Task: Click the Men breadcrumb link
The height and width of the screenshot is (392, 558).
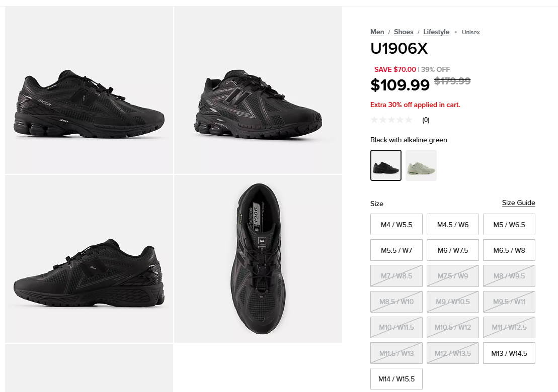Action: [x=377, y=32]
